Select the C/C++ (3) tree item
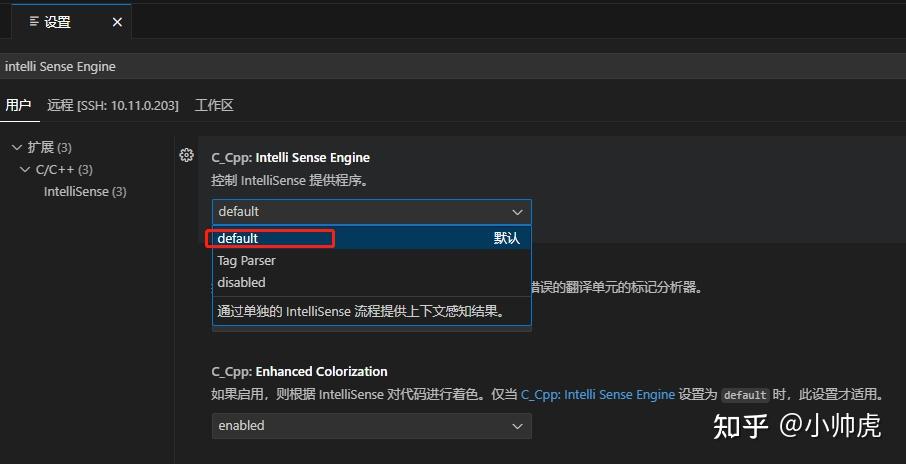Viewport: 906px width, 464px height. coord(64,169)
